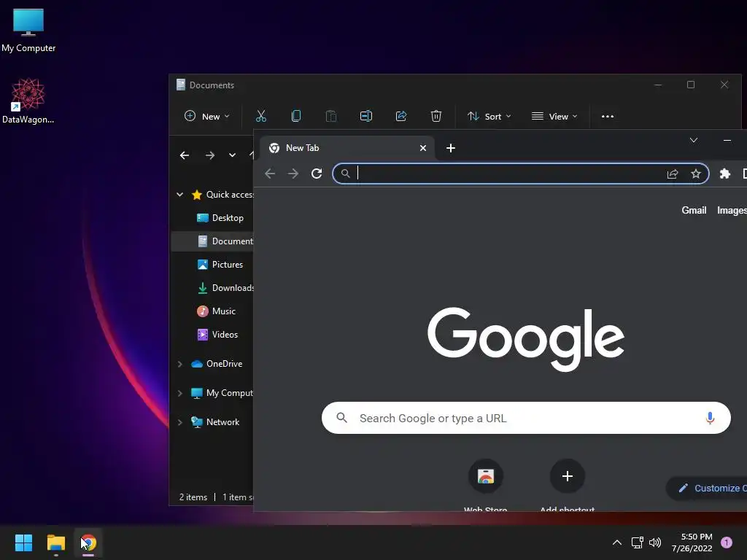The height and width of the screenshot is (560, 747).
Task: Open the clock and date 5:50 PM
Action: pos(692,542)
